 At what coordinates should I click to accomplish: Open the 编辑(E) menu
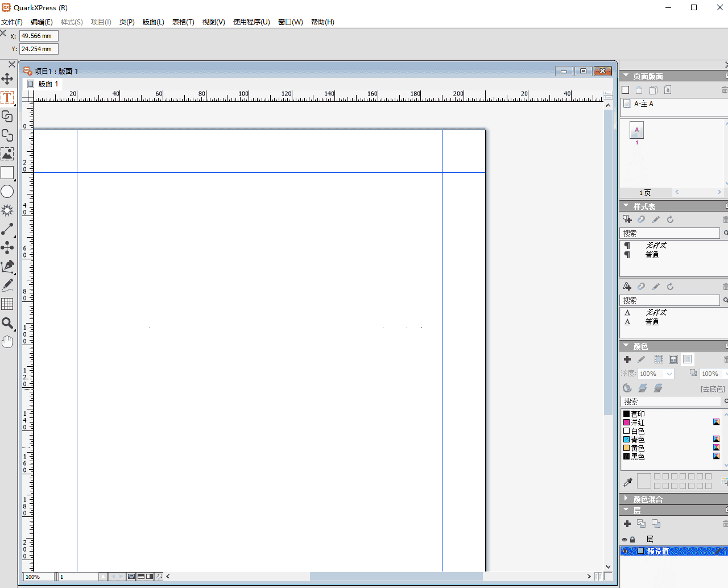pos(42,22)
